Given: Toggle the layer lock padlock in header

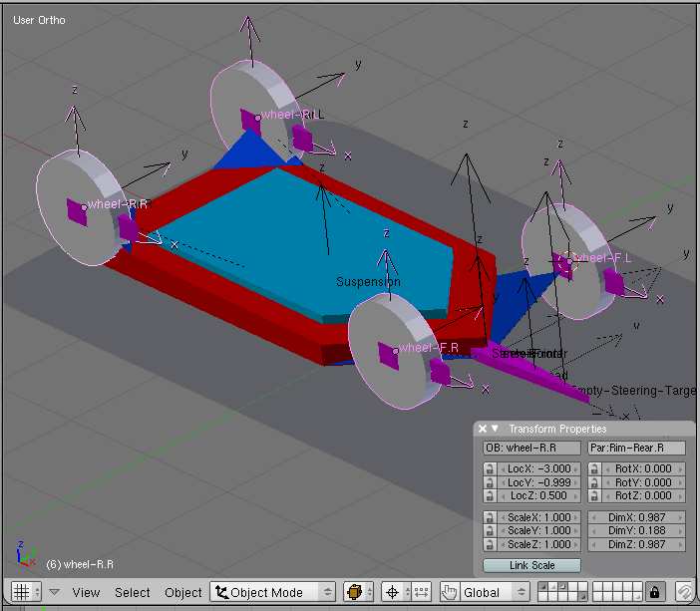Looking at the screenshot, I should coord(654,592).
